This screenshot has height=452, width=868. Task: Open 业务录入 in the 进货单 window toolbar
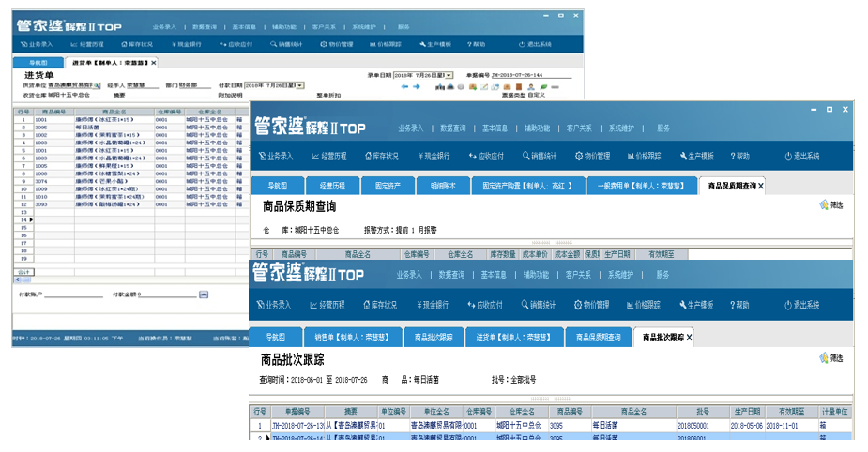coord(36,44)
